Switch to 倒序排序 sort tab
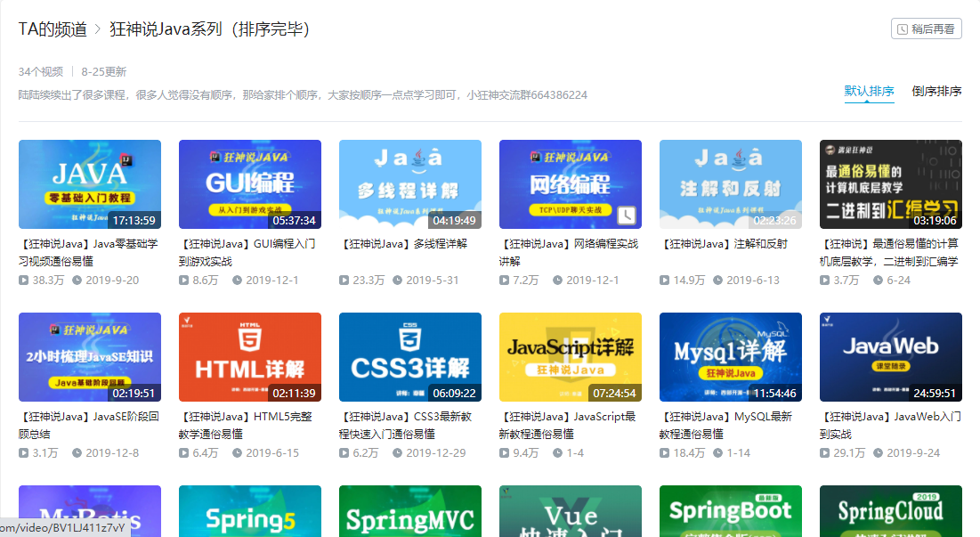 (936, 91)
